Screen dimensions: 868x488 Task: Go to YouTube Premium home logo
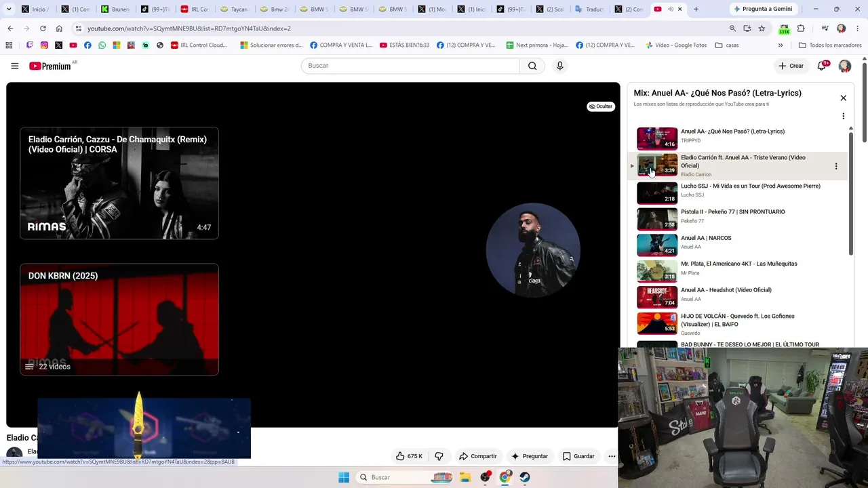(x=50, y=66)
